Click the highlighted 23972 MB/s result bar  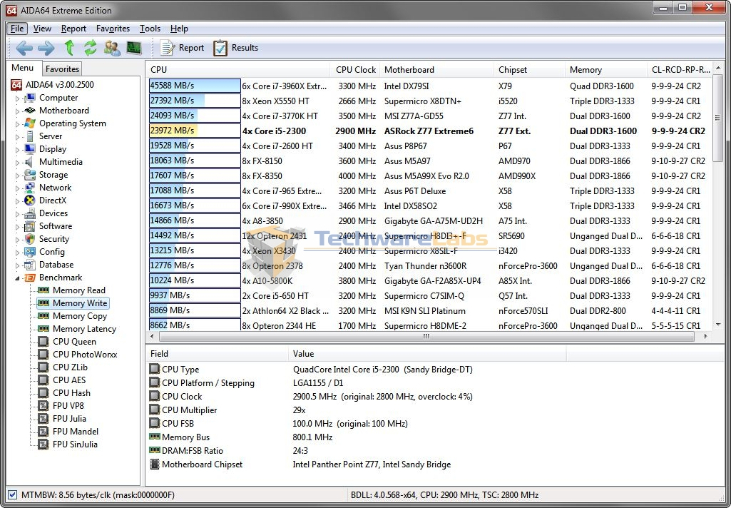[194, 131]
